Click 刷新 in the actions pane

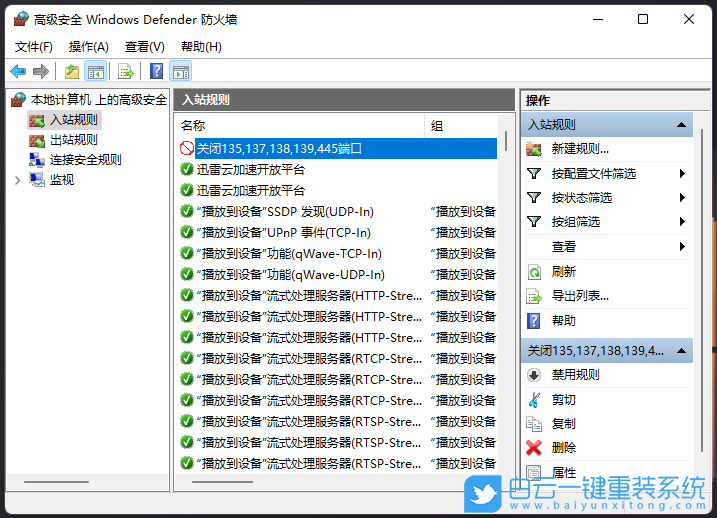tap(563, 272)
